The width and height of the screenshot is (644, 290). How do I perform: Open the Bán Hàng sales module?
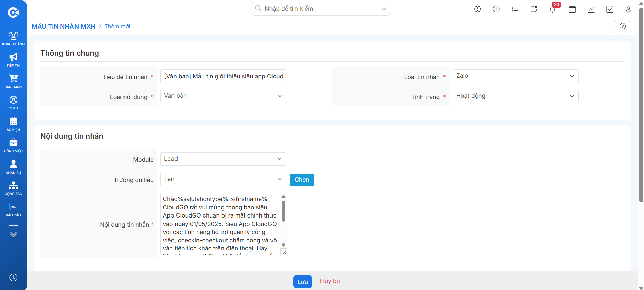[13, 82]
